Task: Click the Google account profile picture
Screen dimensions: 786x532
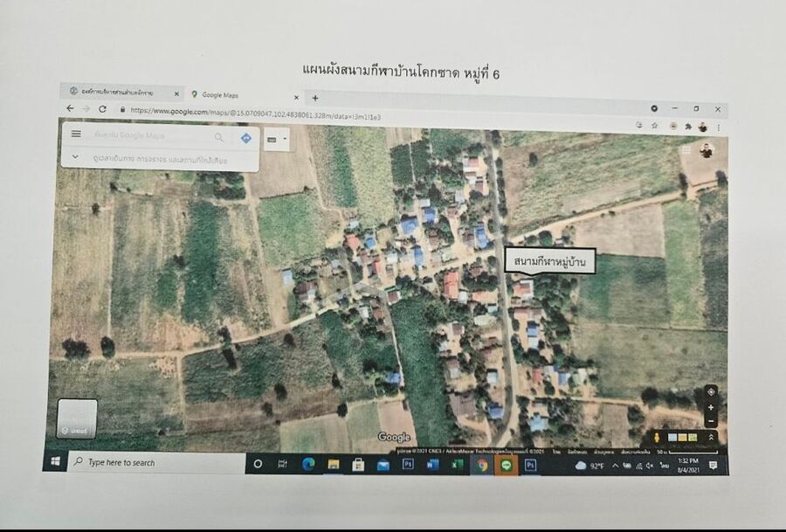Action: click(706, 150)
